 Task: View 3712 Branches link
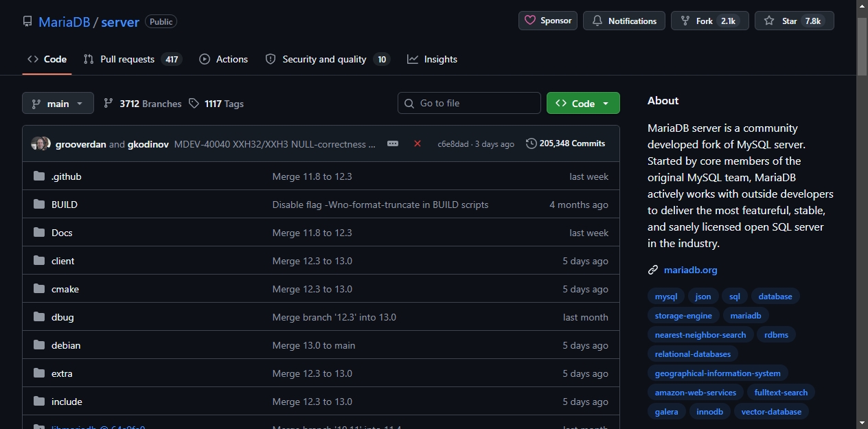143,104
